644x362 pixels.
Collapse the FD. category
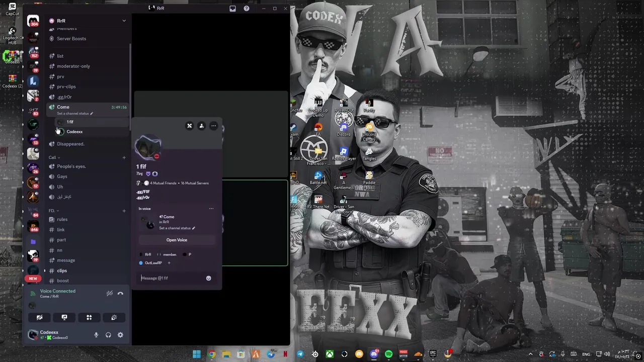(53, 211)
